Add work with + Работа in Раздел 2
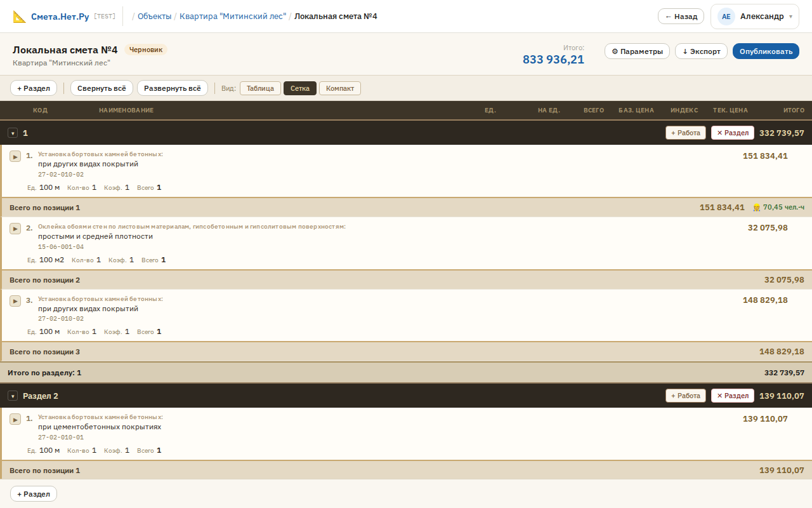The height and width of the screenshot is (508, 812). tap(685, 396)
